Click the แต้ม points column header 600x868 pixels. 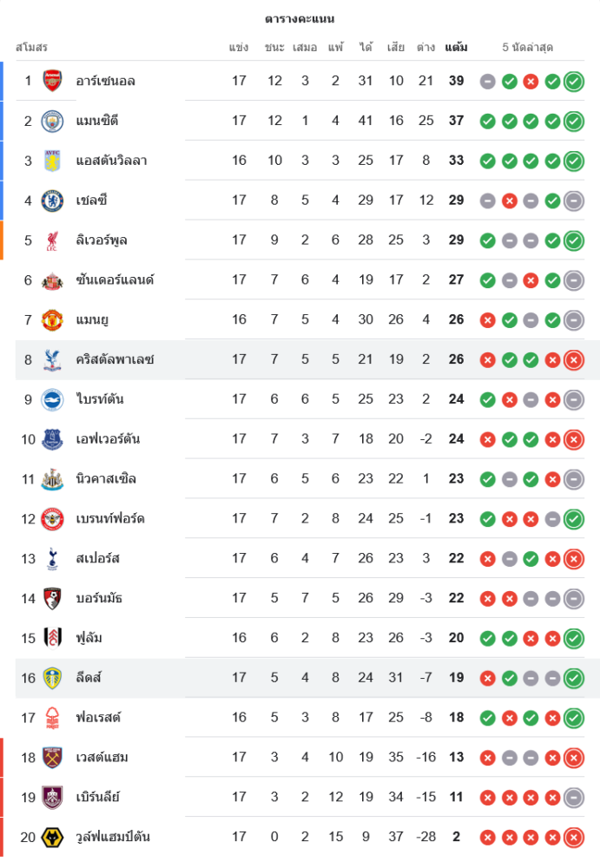pos(456,47)
